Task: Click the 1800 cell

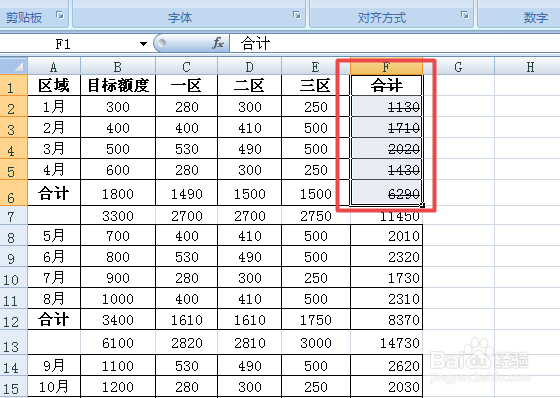Action: pos(118,193)
